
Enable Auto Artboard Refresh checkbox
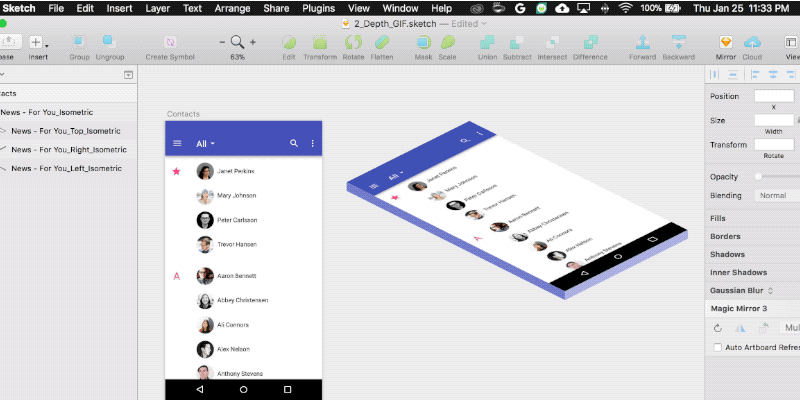click(717, 347)
